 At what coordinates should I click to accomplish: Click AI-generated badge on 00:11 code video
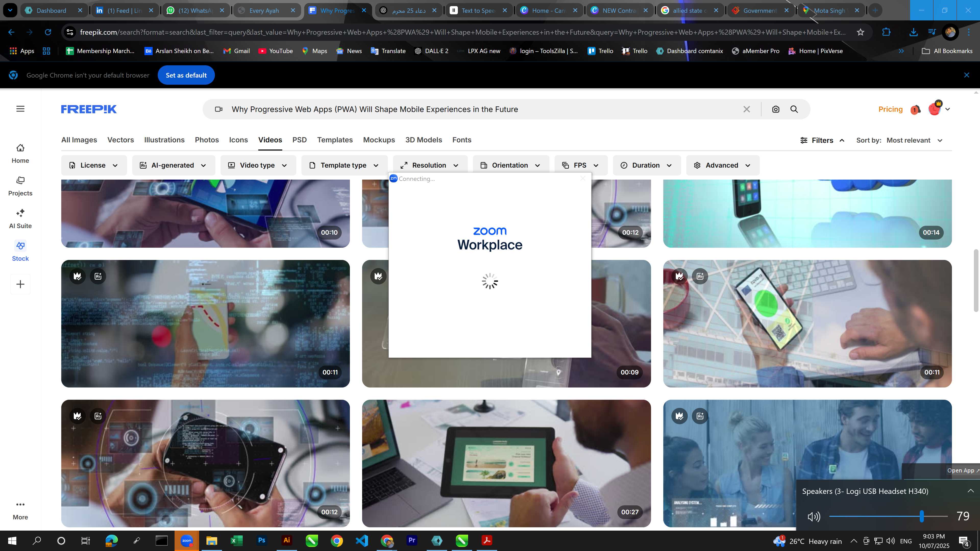(98, 276)
